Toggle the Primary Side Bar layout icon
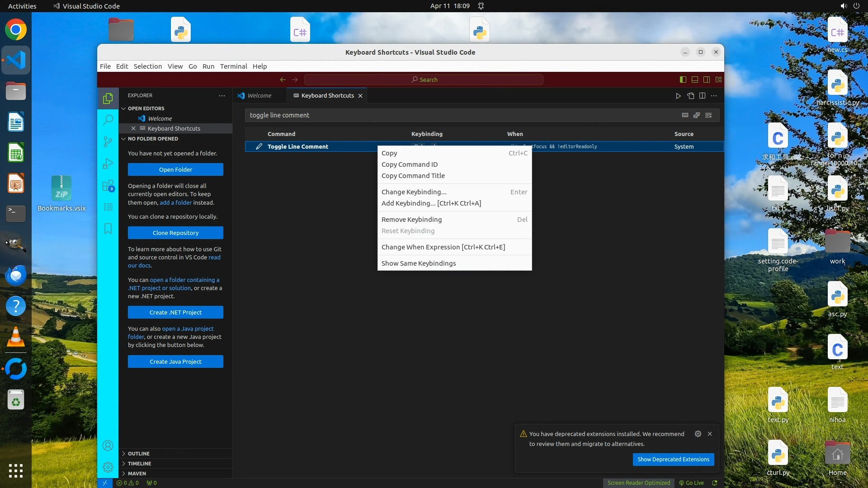This screenshot has height=488, width=868. coord(683,80)
